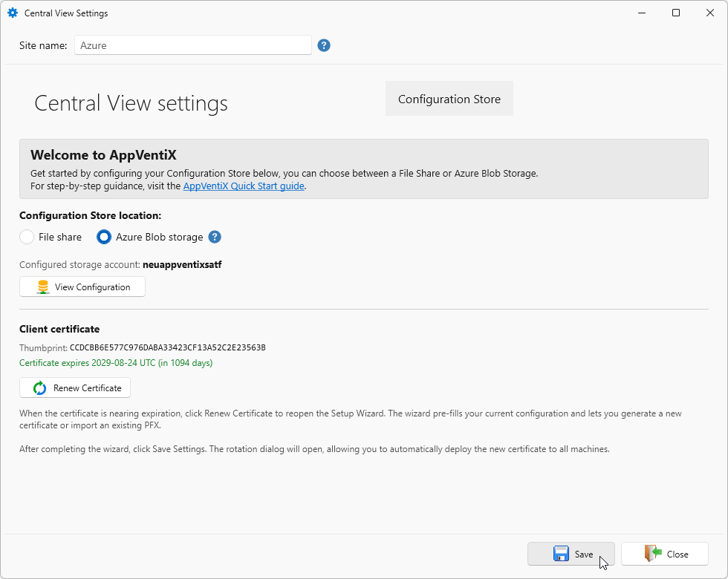Close the window using title bar X
728x579 pixels.
[710, 13]
